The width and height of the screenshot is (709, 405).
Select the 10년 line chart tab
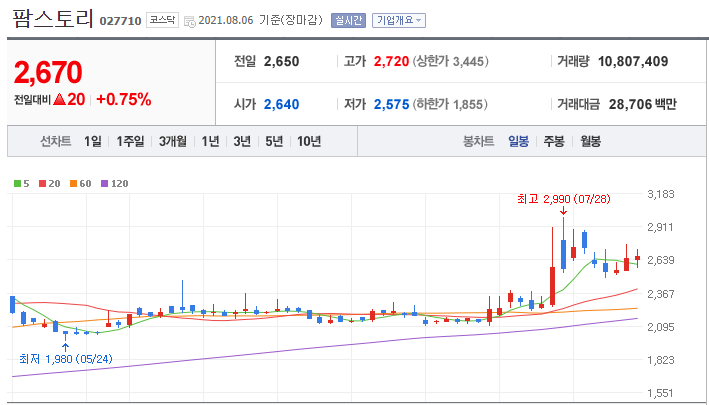click(309, 141)
